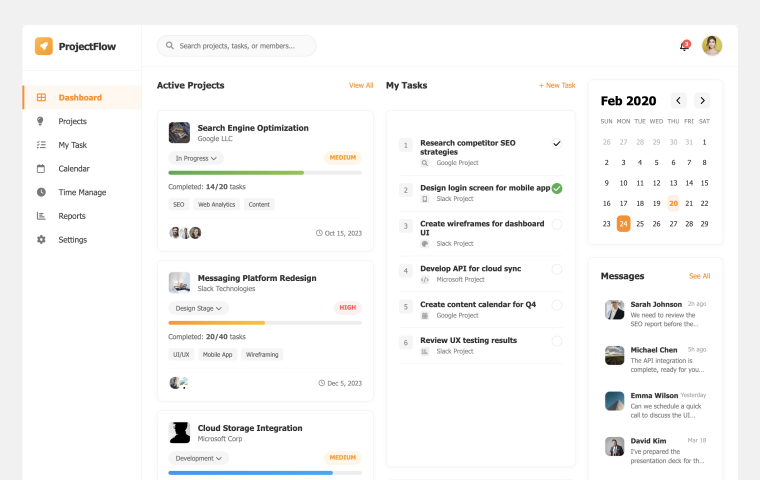Click the Messaging Platform Redesign project icon
The height and width of the screenshot is (480, 760).
[x=179, y=283]
